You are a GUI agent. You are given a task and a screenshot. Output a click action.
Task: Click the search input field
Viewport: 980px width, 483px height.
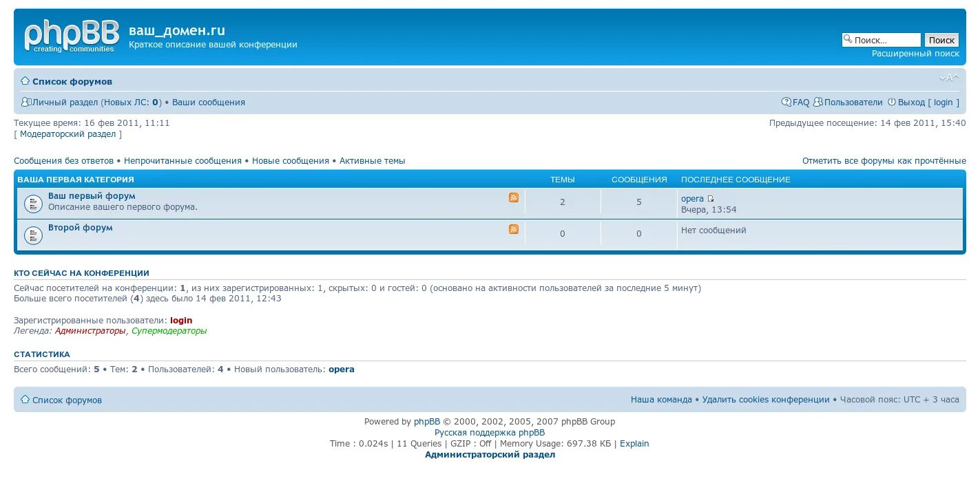click(x=885, y=39)
